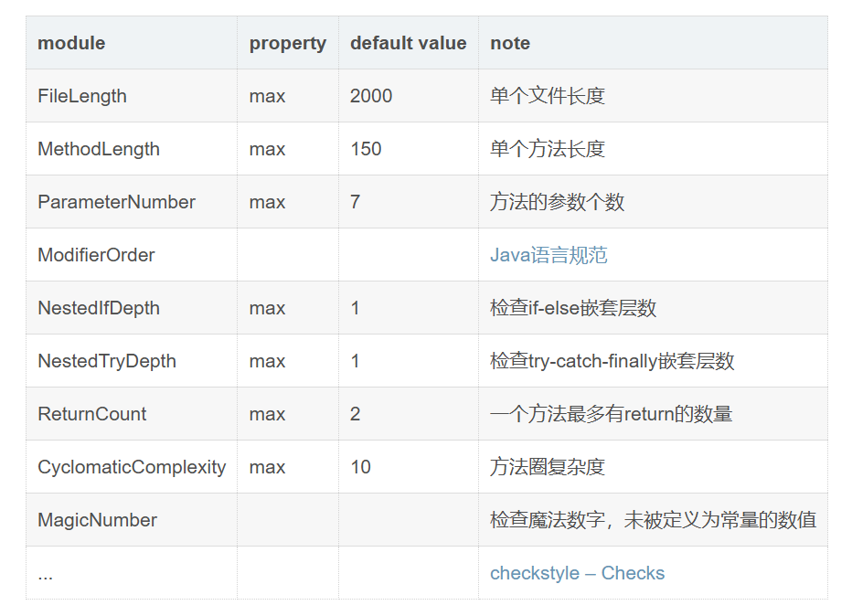Select "max" in the MethodLength row
The height and width of the screenshot is (616, 852).
267,149
